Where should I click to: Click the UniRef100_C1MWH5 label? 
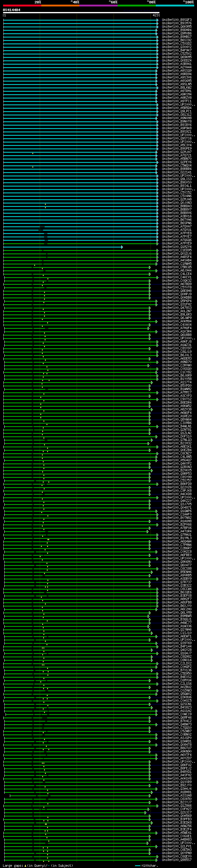[x=177, y=264]
